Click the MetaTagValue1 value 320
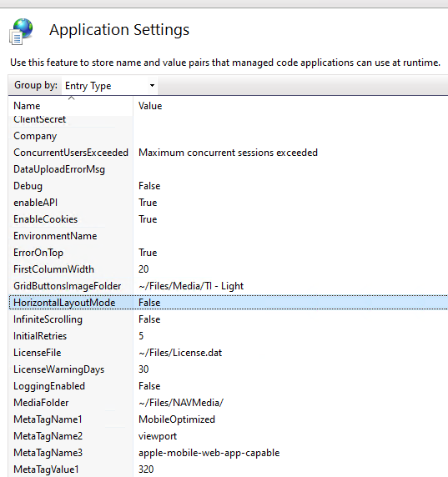Viewport: 448px width, 477px height. (146, 469)
